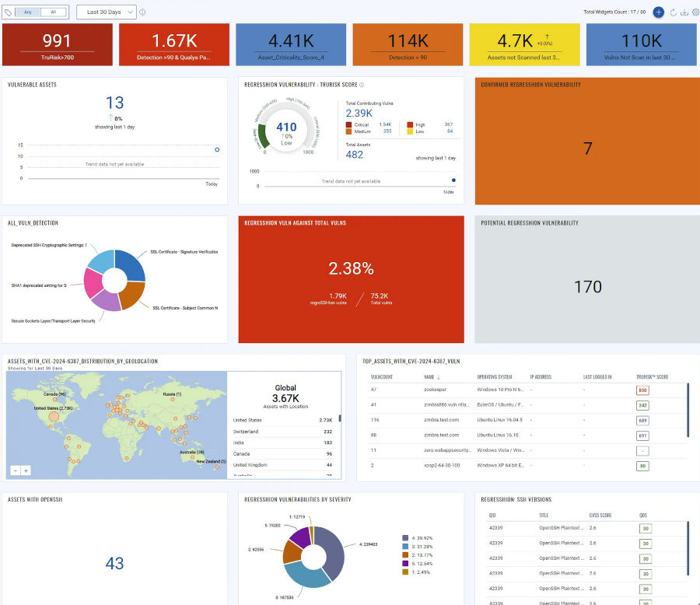The width and height of the screenshot is (700, 605).
Task: Click the severity 4 donut slice
Action: (x=334, y=552)
